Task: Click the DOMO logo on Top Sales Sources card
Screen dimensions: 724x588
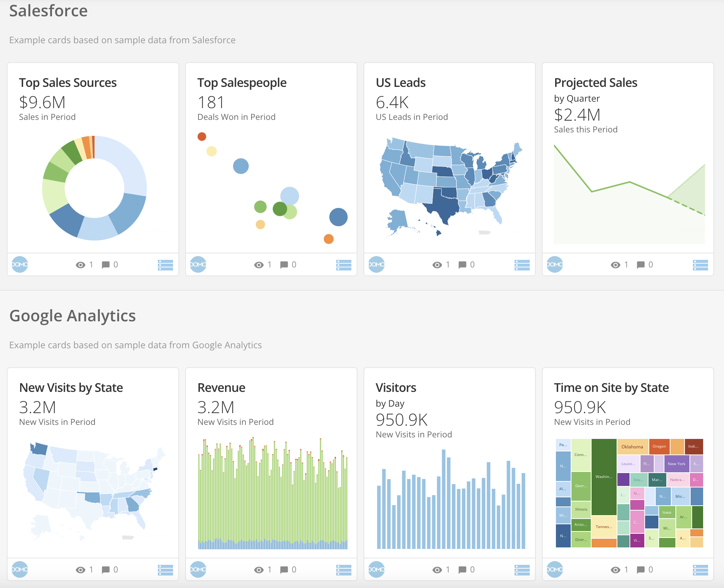Action: pos(20,264)
